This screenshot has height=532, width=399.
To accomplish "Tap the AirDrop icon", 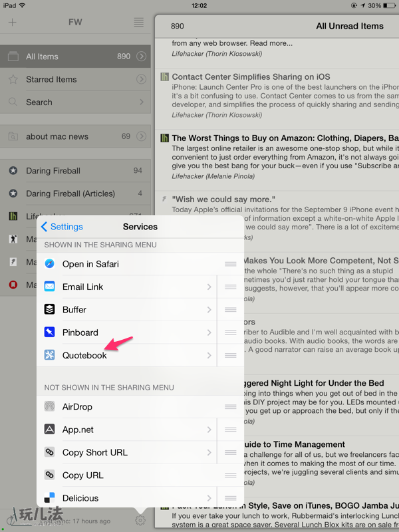I will click(49, 406).
